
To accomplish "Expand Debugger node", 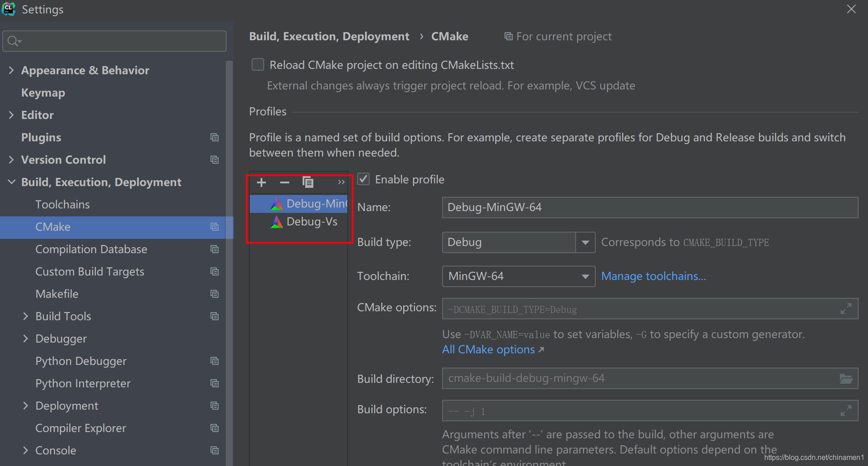I will pos(26,339).
